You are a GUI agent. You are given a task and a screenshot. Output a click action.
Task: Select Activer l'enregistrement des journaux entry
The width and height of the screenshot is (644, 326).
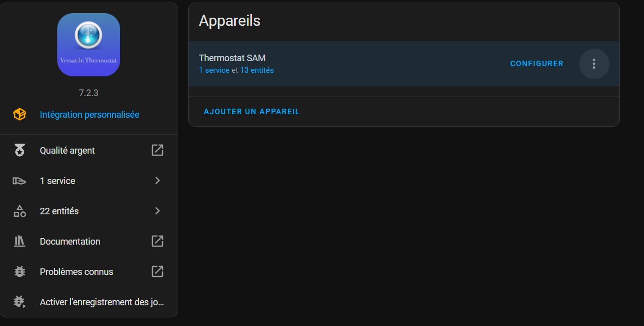[89, 302]
